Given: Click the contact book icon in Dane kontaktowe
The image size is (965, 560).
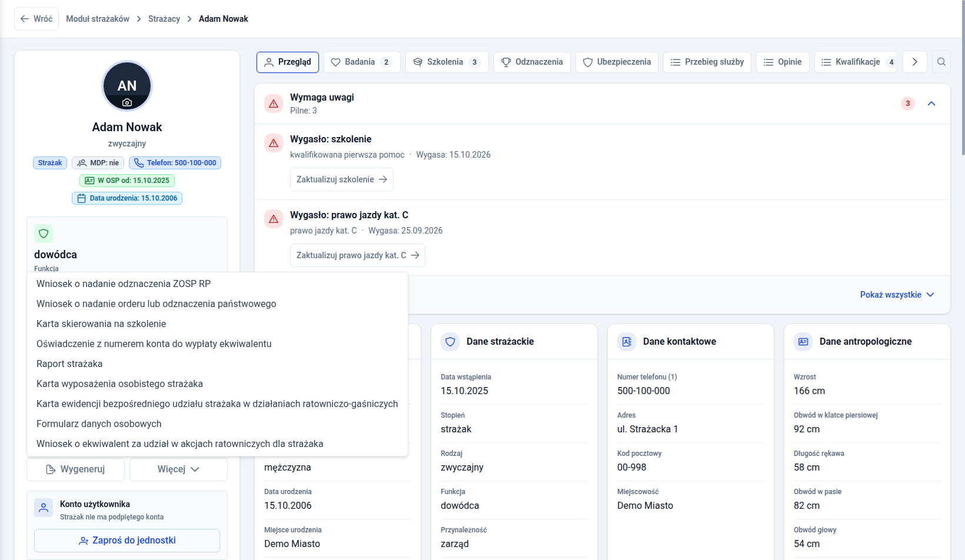Looking at the screenshot, I should point(627,342).
